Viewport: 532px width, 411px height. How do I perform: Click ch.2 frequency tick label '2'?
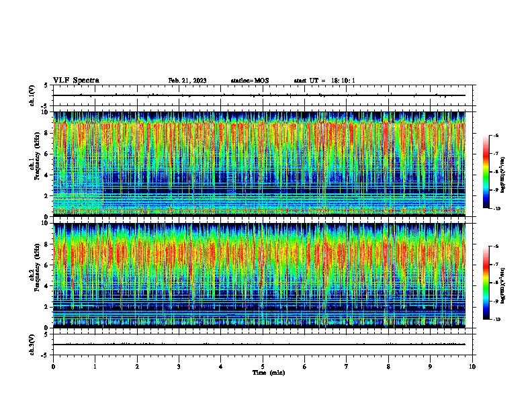pyautogui.click(x=47, y=307)
